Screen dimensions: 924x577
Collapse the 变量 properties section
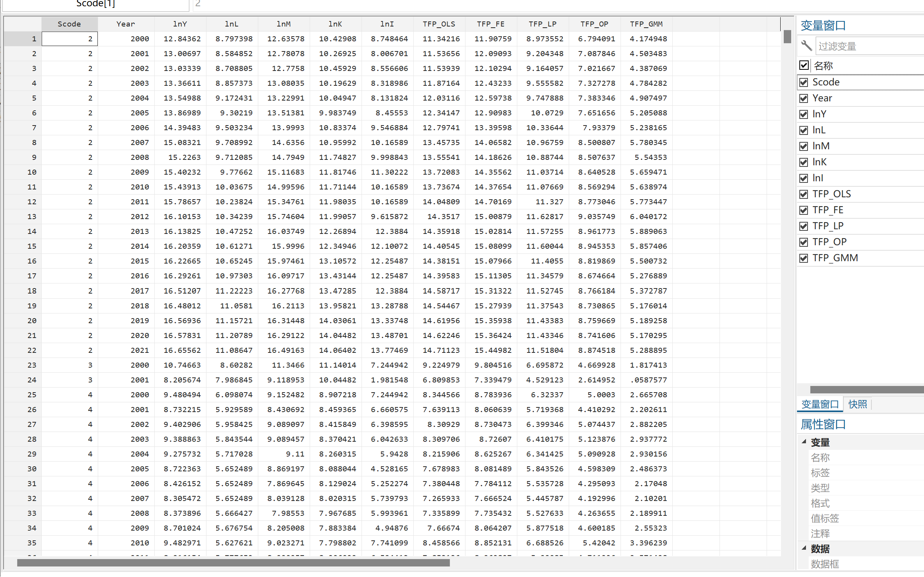(x=804, y=442)
